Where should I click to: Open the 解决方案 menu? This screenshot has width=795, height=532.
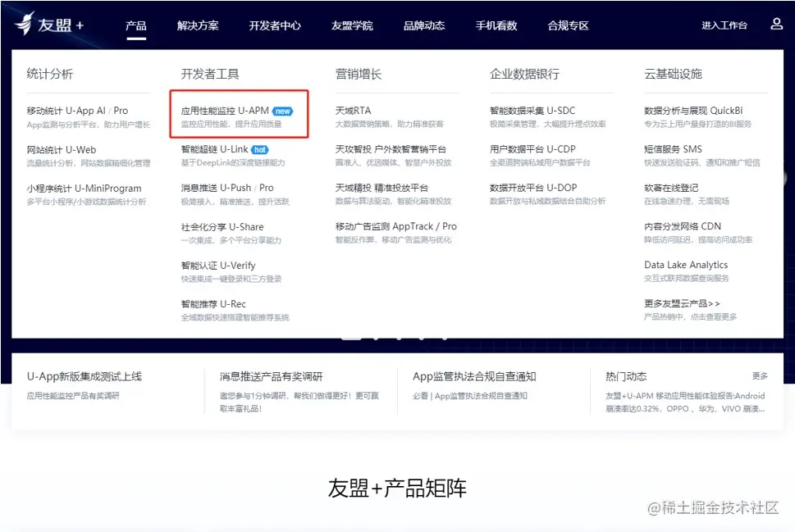tap(198, 25)
